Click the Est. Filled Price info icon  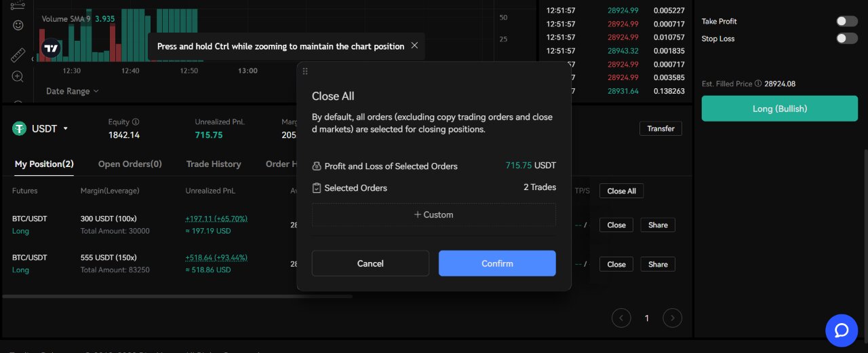[x=758, y=84]
